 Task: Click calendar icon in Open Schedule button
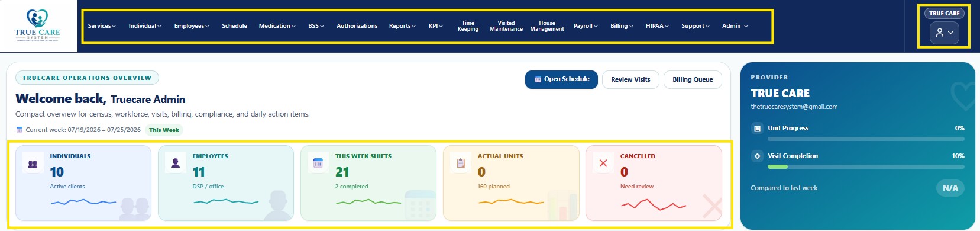(538, 79)
